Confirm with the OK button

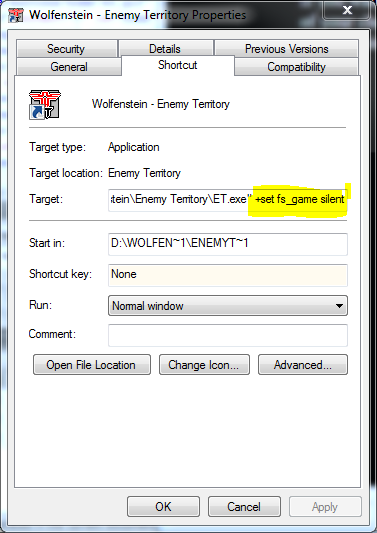point(164,506)
